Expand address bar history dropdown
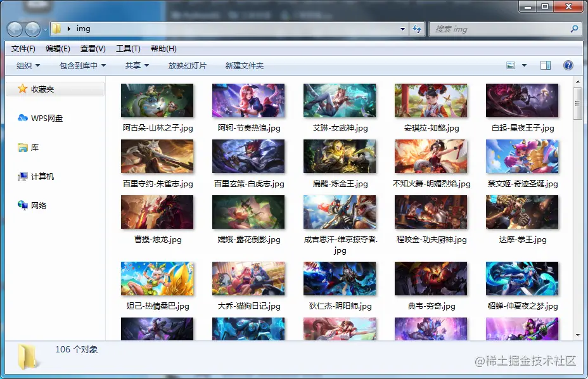Viewport: 588px width, 379px height. [402, 29]
